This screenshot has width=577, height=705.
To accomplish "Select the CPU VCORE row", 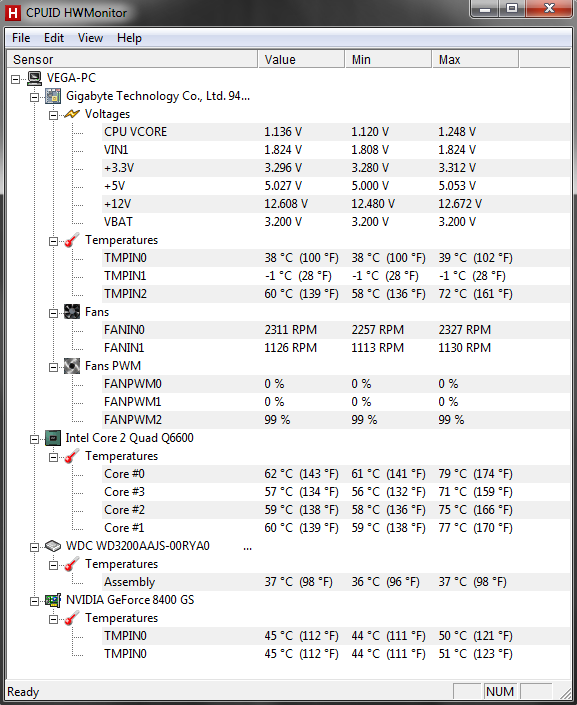I will (336, 132).
